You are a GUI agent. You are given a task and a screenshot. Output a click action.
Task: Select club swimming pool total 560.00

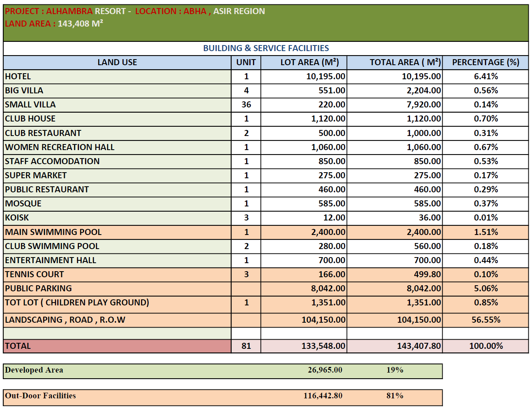click(427, 246)
